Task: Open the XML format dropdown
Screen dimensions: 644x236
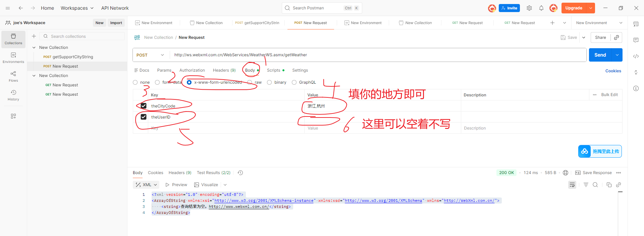Action: click(x=146, y=185)
